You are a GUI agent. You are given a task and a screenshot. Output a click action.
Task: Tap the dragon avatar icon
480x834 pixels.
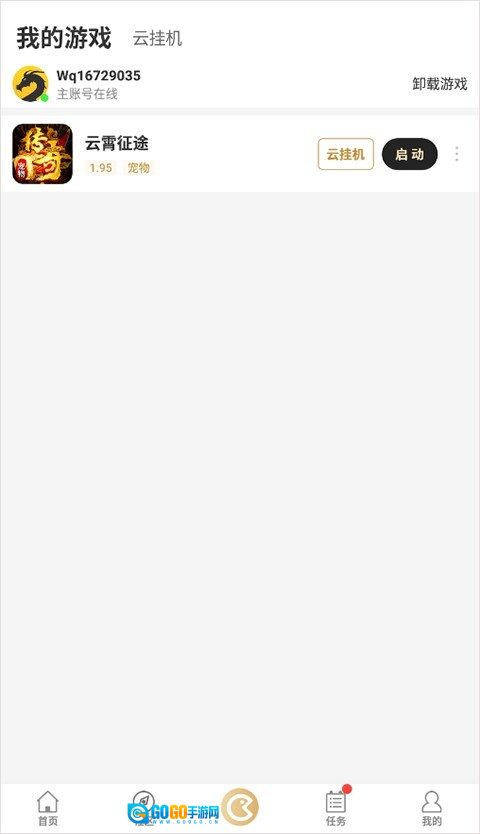[x=30, y=84]
